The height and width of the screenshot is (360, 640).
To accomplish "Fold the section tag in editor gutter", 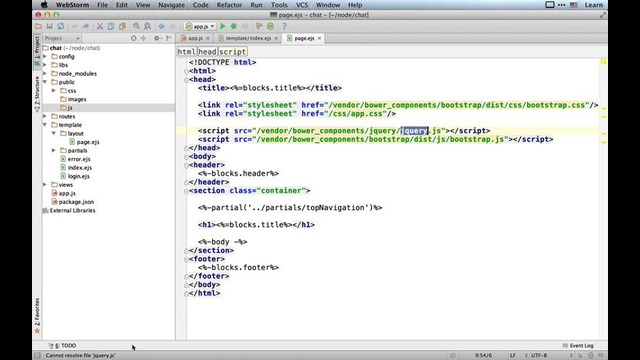I will 187,191.
